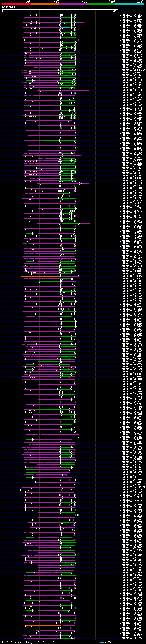Select hit label UniRef100_B8ADK4
This screenshot has width=146, height=644.
pos(131,309)
